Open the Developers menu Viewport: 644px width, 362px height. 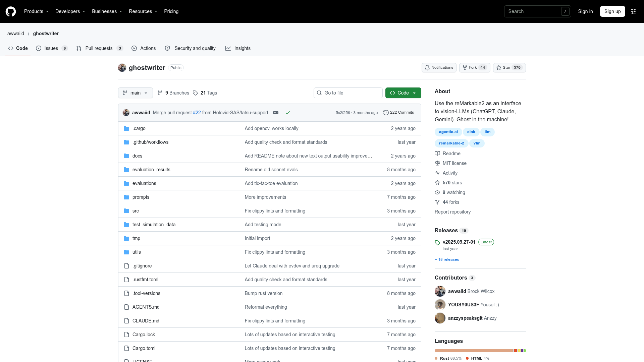70,11
